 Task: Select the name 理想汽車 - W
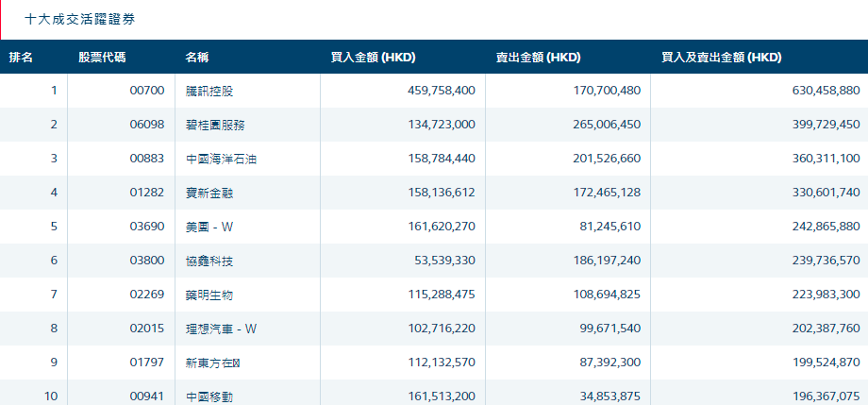222,329
